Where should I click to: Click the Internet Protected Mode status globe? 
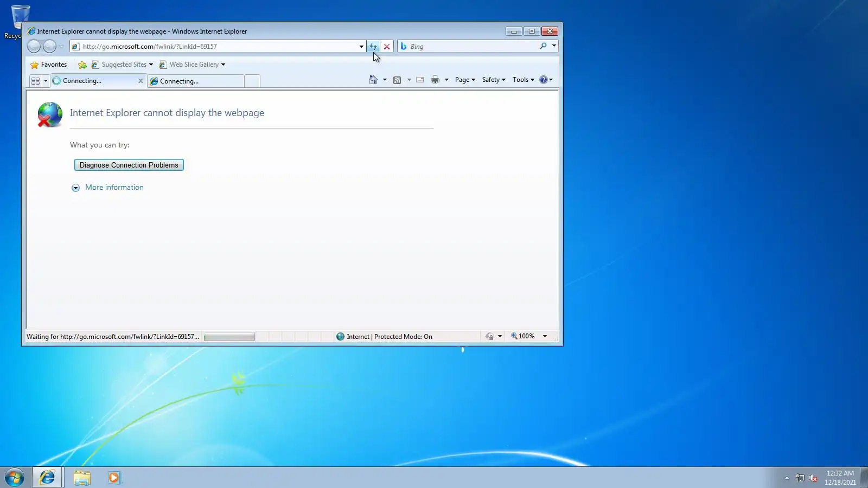pos(340,336)
